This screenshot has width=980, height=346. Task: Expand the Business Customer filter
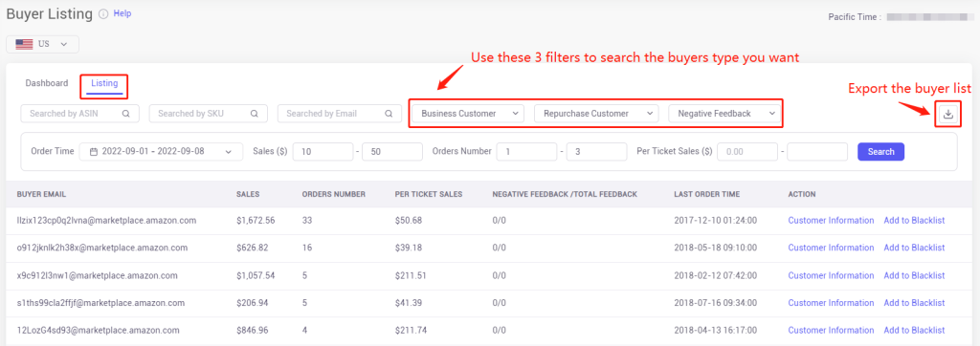click(468, 114)
